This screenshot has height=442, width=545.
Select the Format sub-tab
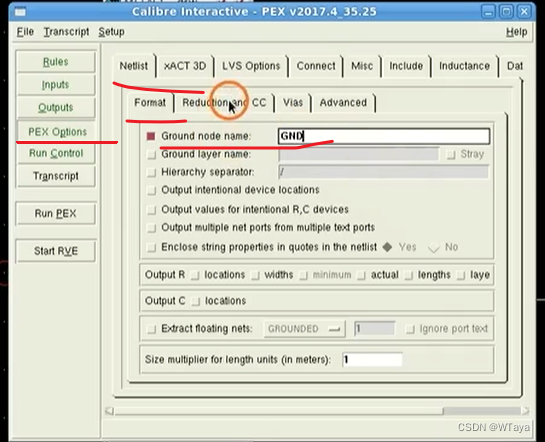click(x=150, y=103)
